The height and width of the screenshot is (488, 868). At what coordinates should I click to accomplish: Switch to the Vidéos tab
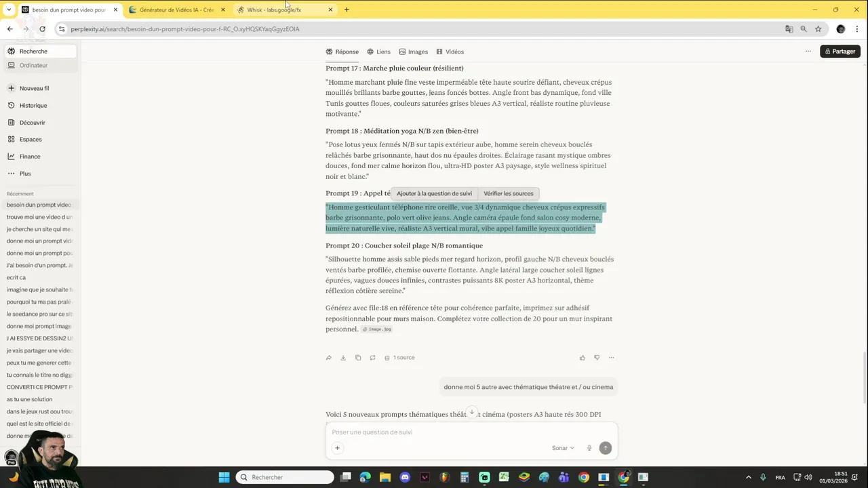pos(450,52)
